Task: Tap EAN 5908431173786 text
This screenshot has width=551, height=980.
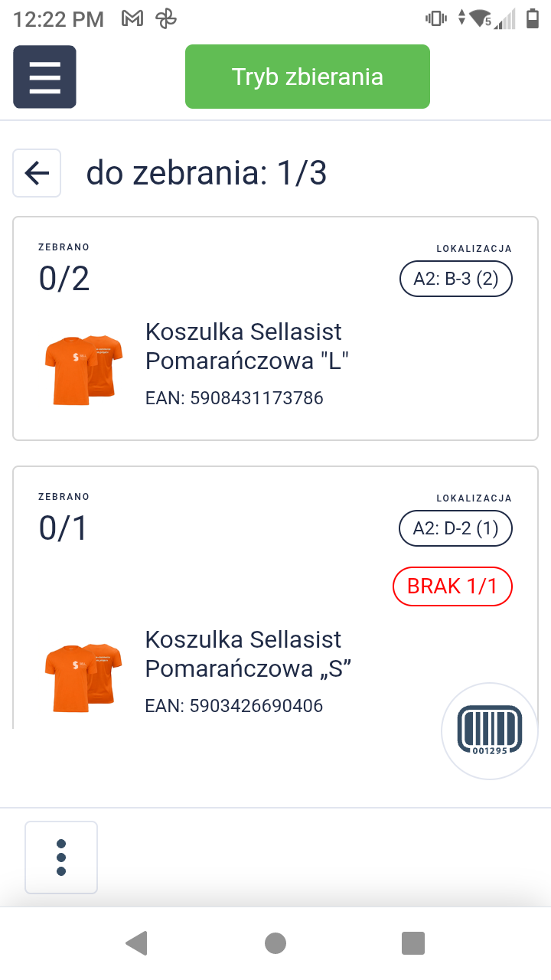Action: coord(234,398)
